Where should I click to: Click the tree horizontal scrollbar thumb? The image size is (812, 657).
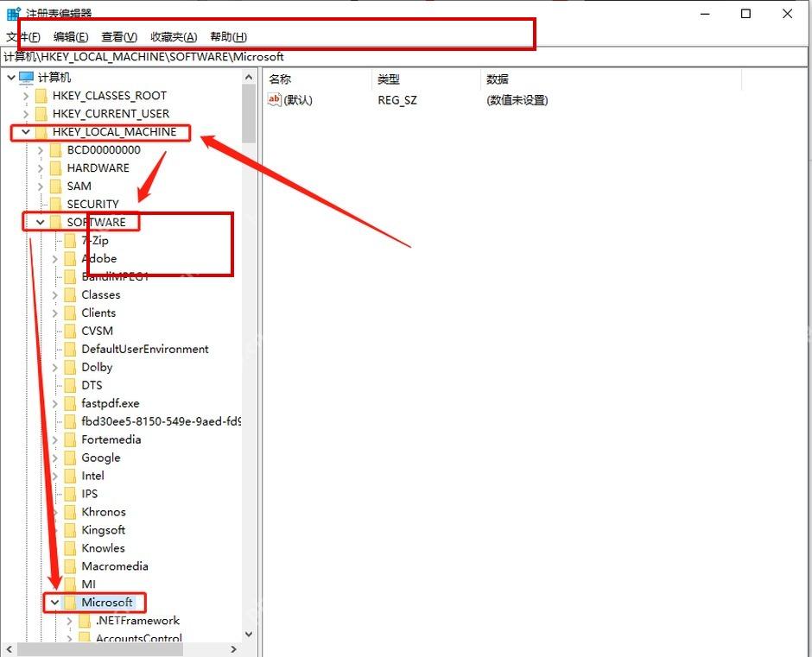(100, 649)
